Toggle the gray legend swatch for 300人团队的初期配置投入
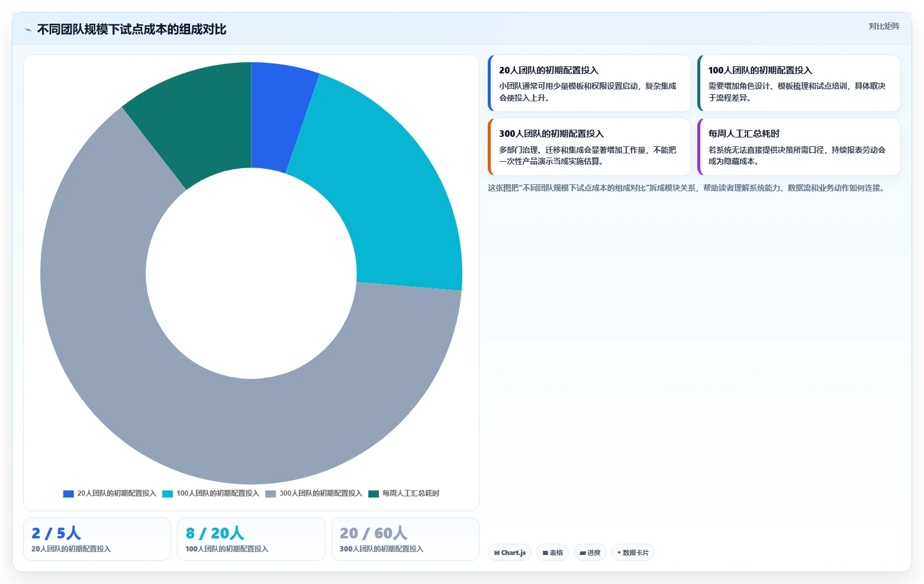This screenshot has height=584, width=924. tap(271, 493)
